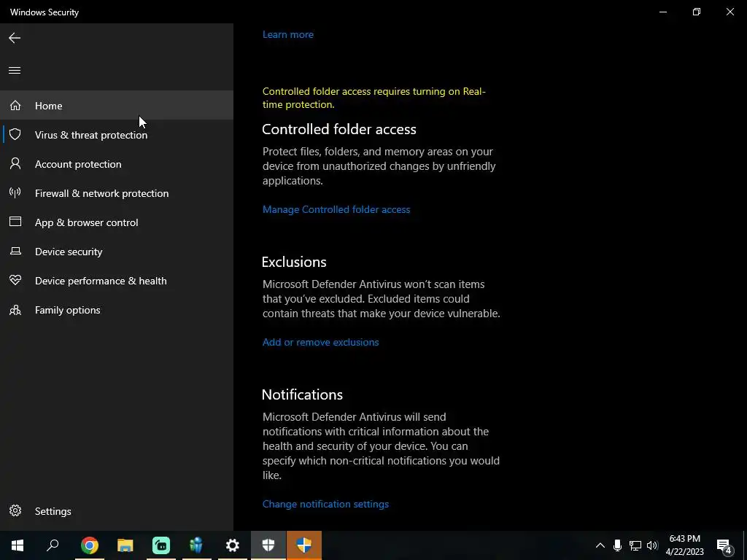Click the Learn more link

(287, 34)
